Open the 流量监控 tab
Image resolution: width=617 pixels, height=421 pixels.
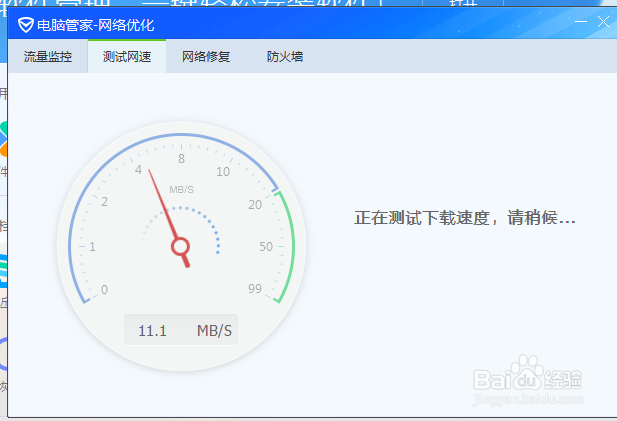tap(48, 57)
